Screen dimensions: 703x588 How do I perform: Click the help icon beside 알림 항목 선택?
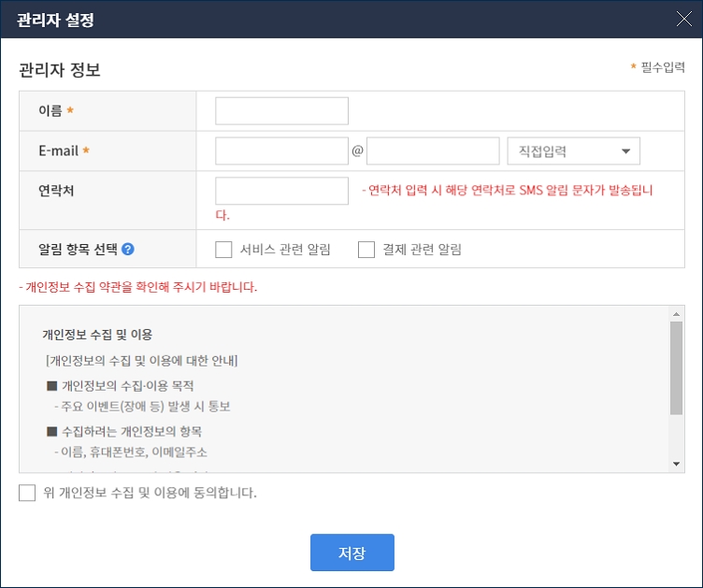128,250
